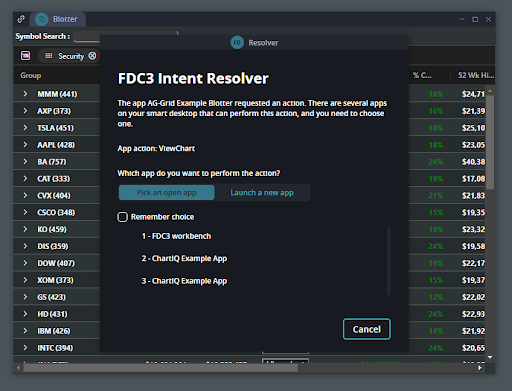This screenshot has width=512, height=391.
Task: Switch to Launch a new app tab
Action: 262,193
